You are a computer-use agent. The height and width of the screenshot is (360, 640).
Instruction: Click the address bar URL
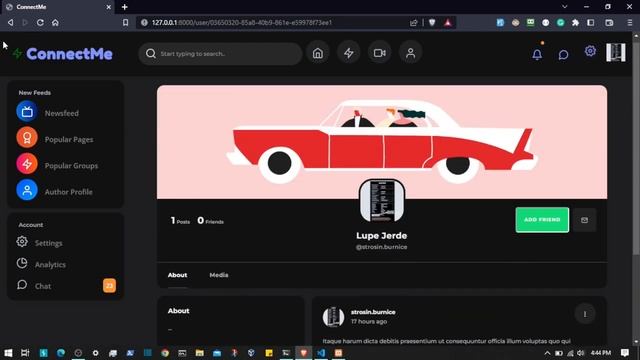coord(242,22)
